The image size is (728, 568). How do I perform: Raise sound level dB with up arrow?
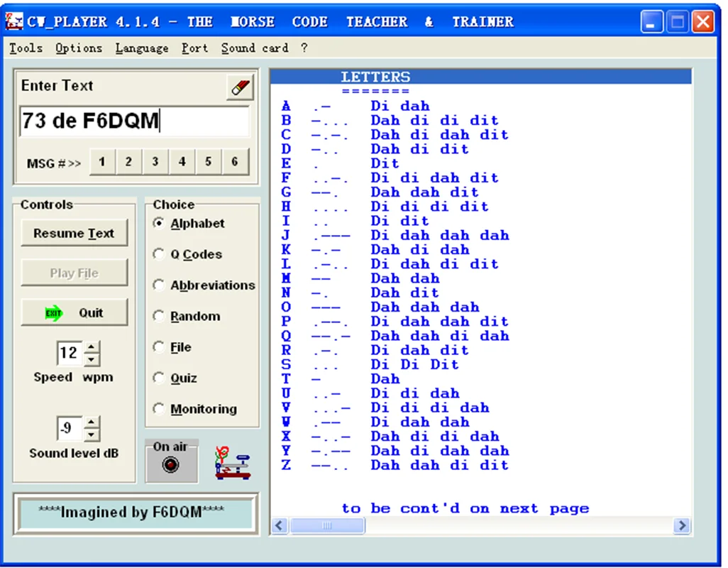[92, 422]
